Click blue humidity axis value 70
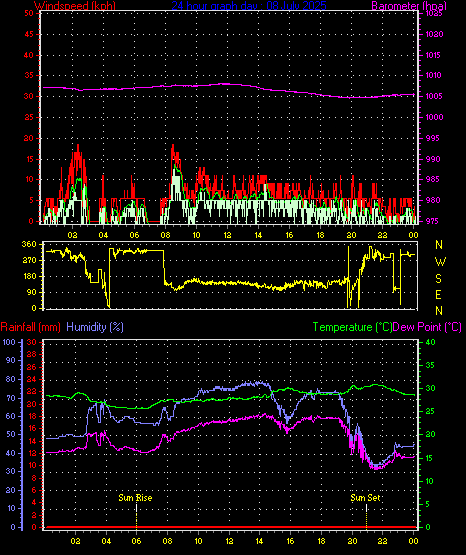Screen dimensions: 466x555 pos(11,398)
